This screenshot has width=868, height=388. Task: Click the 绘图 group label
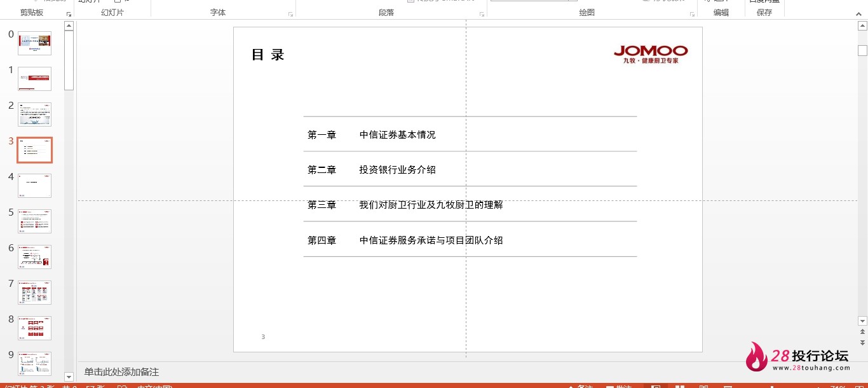(587, 13)
